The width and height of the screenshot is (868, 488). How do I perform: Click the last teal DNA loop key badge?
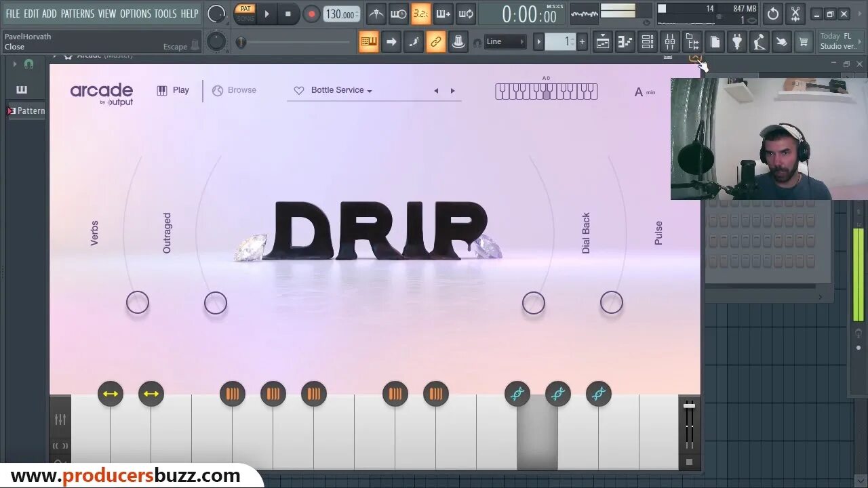(x=599, y=394)
